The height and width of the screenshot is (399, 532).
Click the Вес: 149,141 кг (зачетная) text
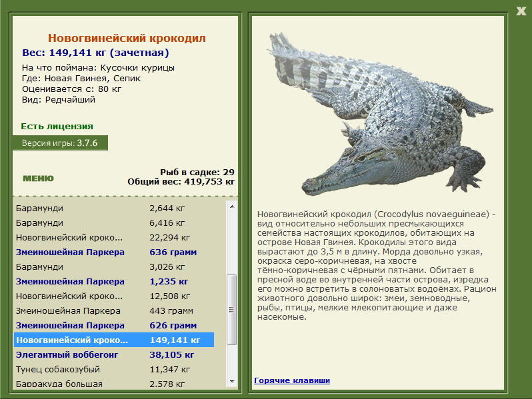coord(95,53)
